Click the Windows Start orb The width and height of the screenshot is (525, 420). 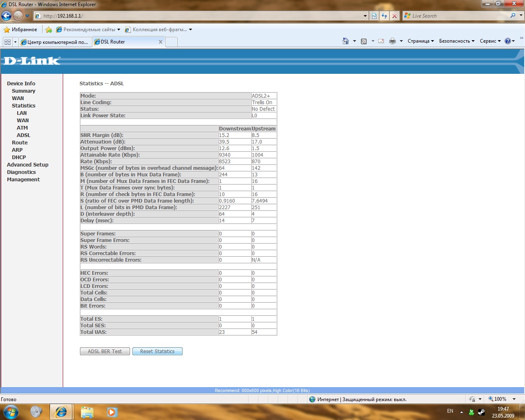pos(11,411)
